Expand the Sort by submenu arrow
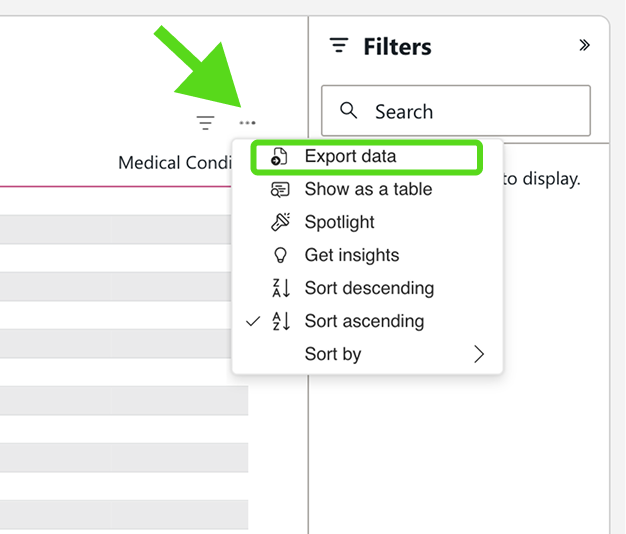Viewport: 626px width, 534px height. (479, 354)
